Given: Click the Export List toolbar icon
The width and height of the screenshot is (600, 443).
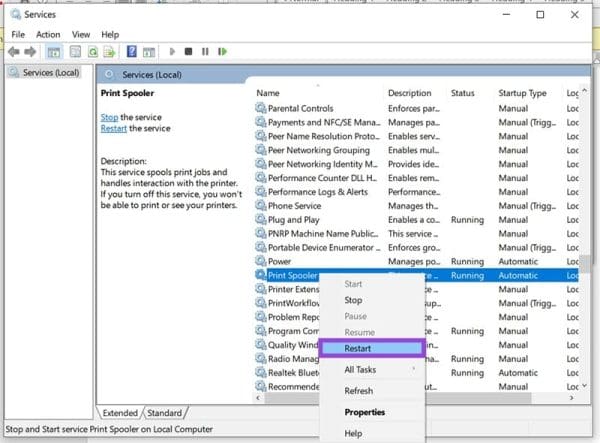Looking at the screenshot, I should [x=109, y=51].
